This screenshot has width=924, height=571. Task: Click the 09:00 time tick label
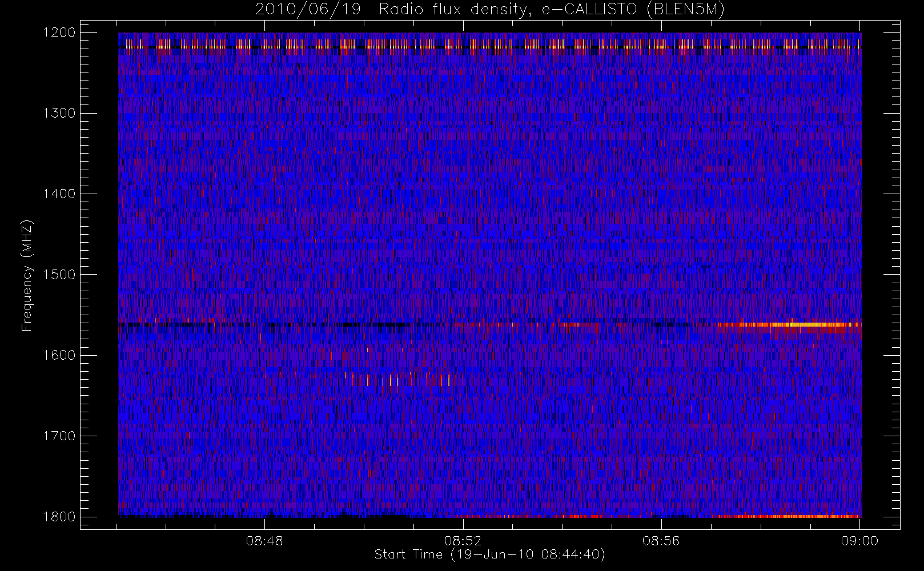859,541
